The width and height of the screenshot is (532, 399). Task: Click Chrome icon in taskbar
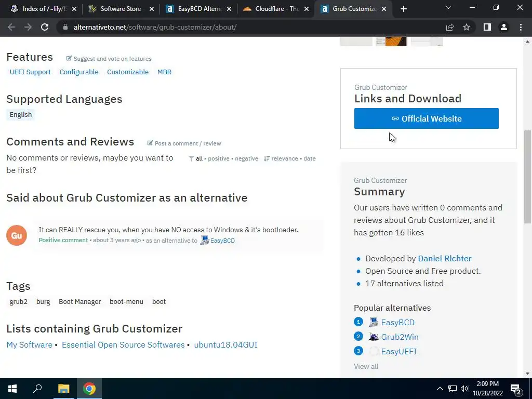pos(89,389)
